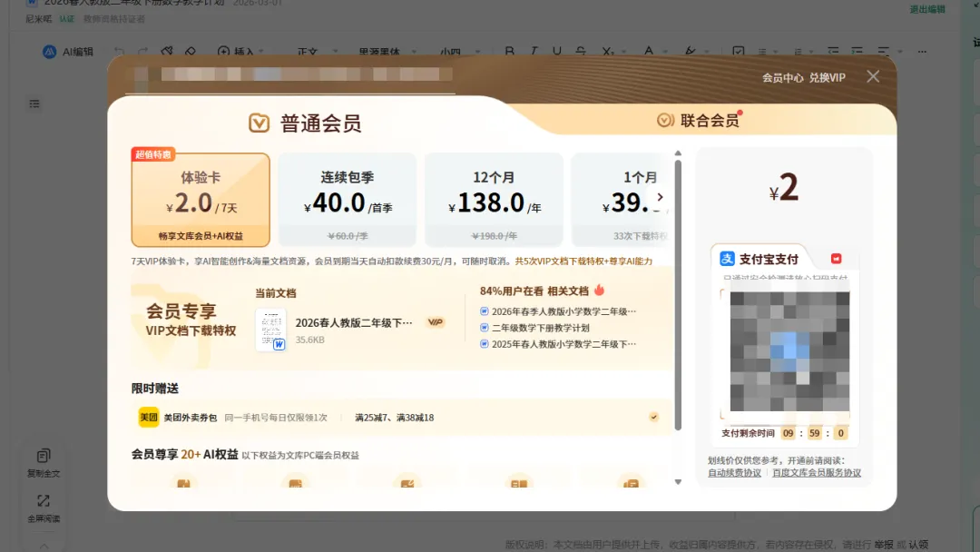Click the flame icon beside 相关文档

pos(600,290)
